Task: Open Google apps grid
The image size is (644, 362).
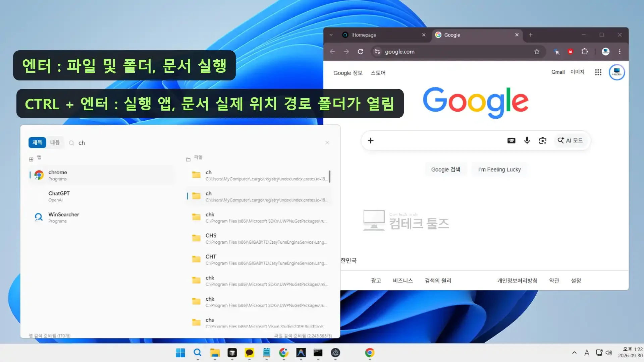Action: click(x=598, y=72)
